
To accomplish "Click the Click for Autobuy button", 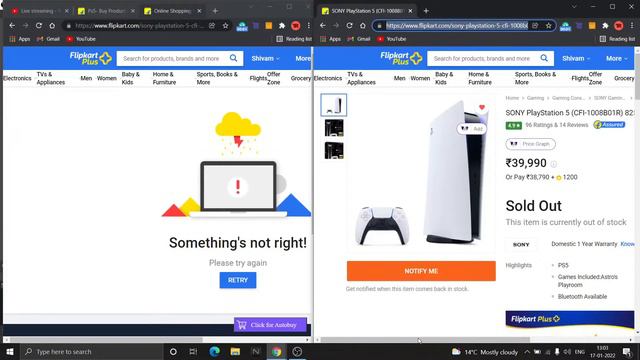I will coord(270,325).
